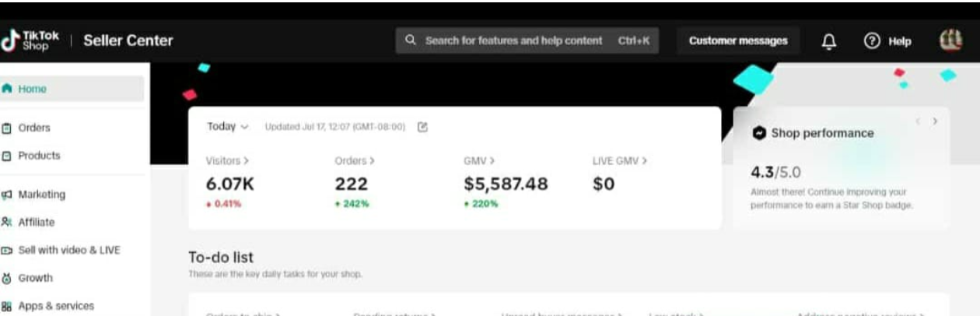The width and height of the screenshot is (980, 316).
Task: Open the Visitors metric details
Action: pos(227,161)
